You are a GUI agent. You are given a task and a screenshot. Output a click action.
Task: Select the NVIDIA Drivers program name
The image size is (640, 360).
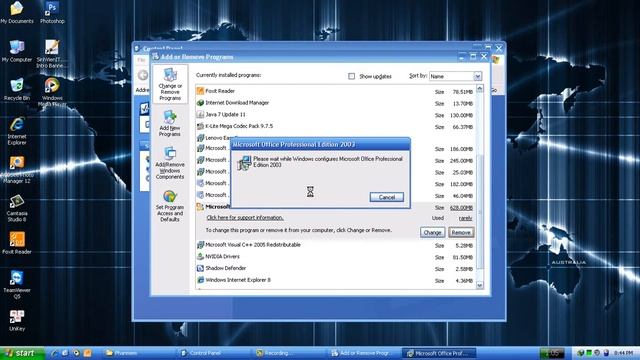click(x=222, y=257)
